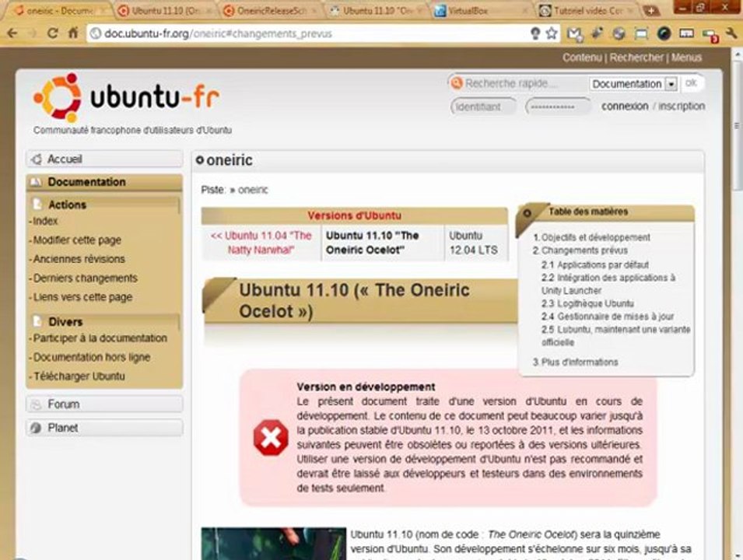The image size is (743, 560).
Task: Reload the current page
Action: [53, 33]
